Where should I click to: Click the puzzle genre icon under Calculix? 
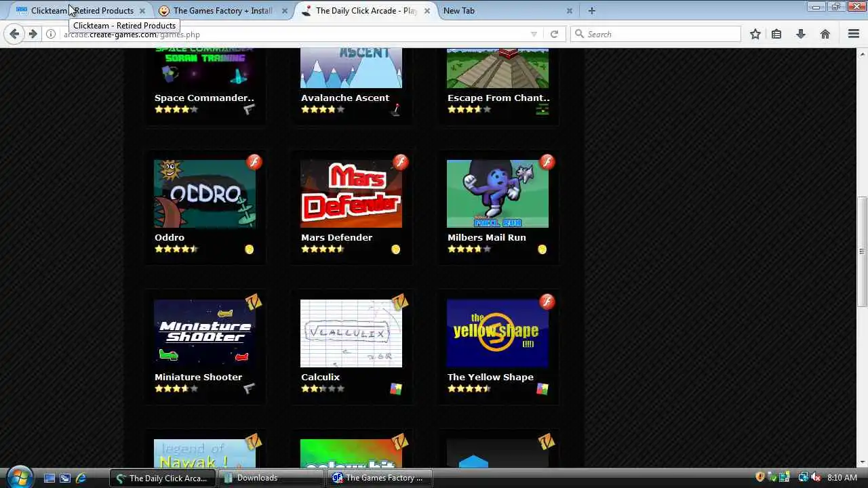pos(396,389)
